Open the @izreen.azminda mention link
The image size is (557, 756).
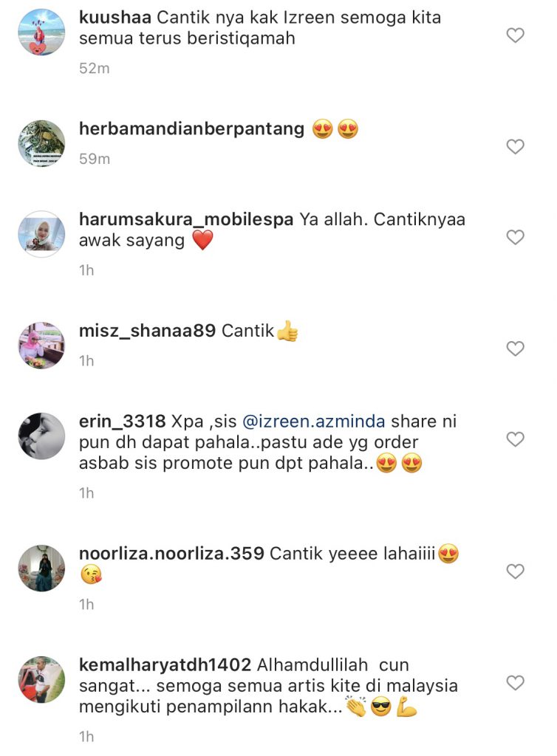[313, 422]
